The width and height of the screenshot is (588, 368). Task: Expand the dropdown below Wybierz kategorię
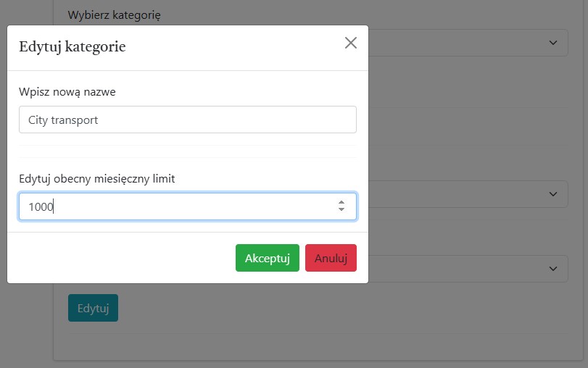(x=554, y=43)
